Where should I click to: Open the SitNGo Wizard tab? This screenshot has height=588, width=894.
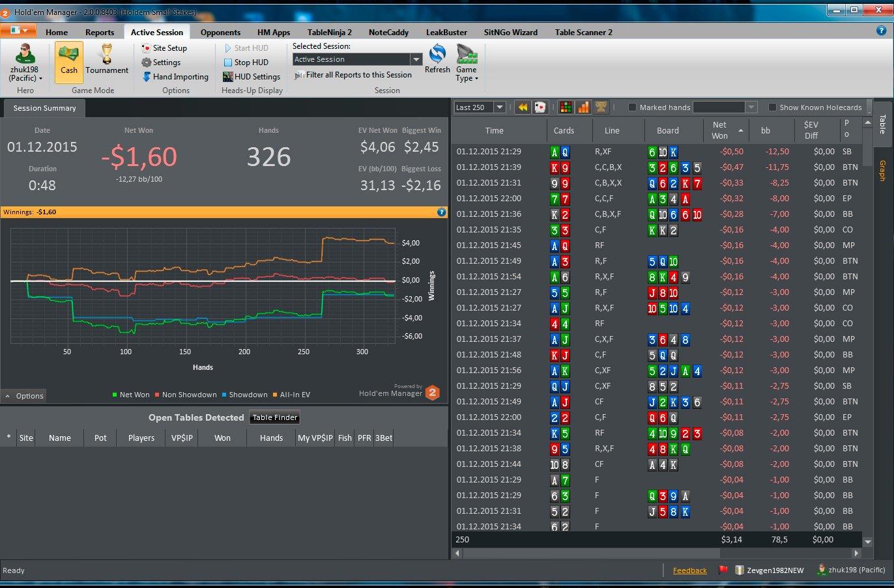pos(511,32)
